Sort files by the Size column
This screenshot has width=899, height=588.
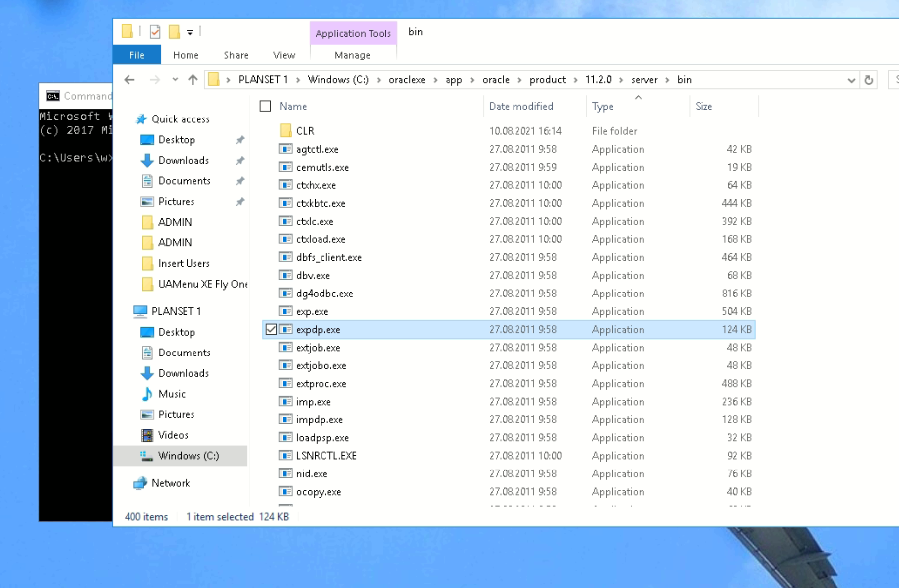(704, 106)
